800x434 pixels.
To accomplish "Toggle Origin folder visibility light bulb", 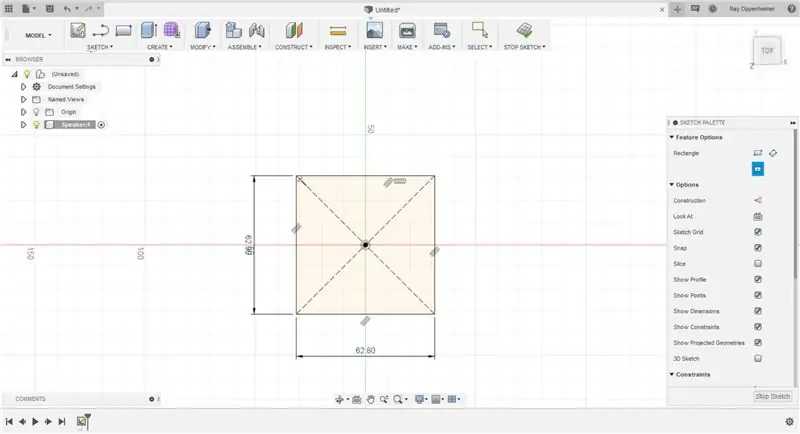I will click(x=36, y=112).
